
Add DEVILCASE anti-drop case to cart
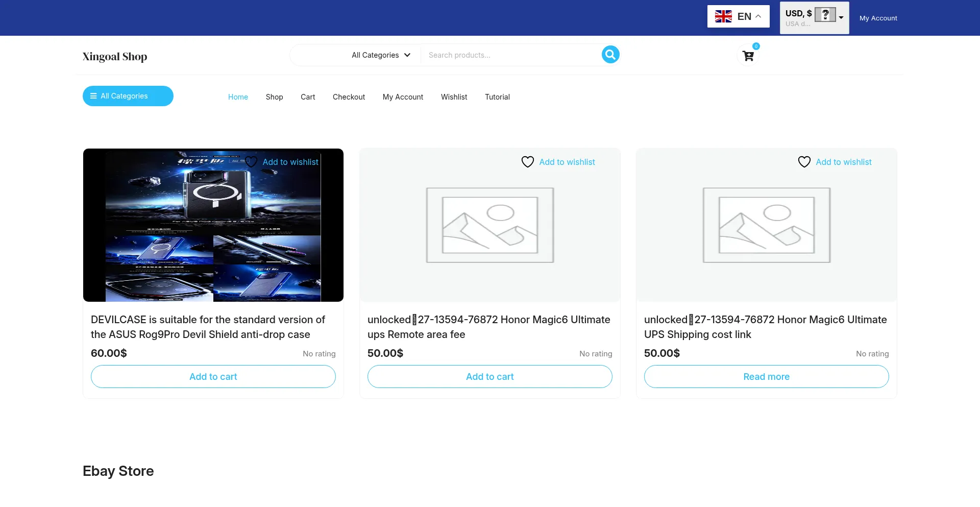point(213,377)
